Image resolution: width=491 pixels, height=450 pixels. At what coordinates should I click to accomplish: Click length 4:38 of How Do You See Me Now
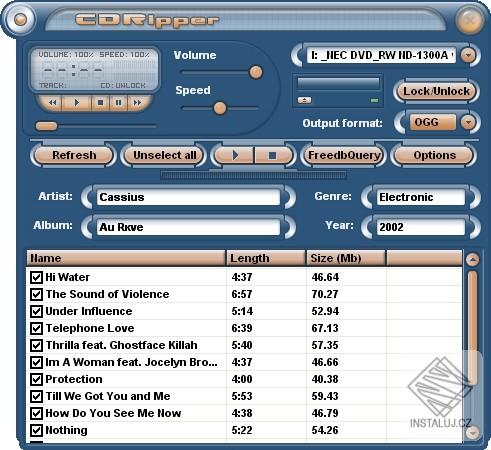(242, 413)
